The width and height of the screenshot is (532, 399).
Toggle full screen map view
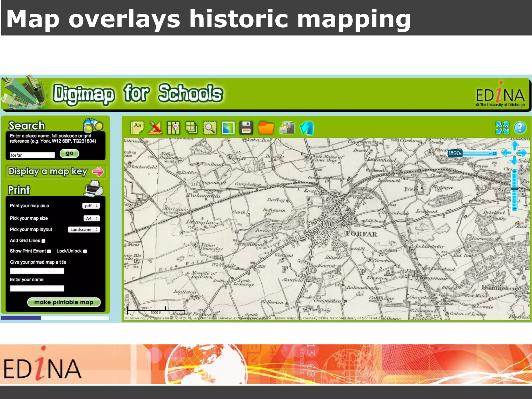(x=502, y=128)
